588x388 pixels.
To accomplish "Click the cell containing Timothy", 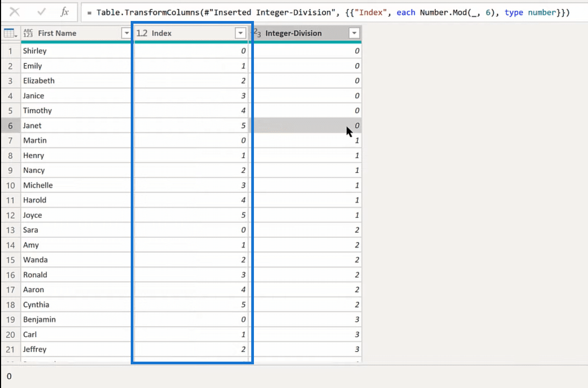I will point(76,111).
